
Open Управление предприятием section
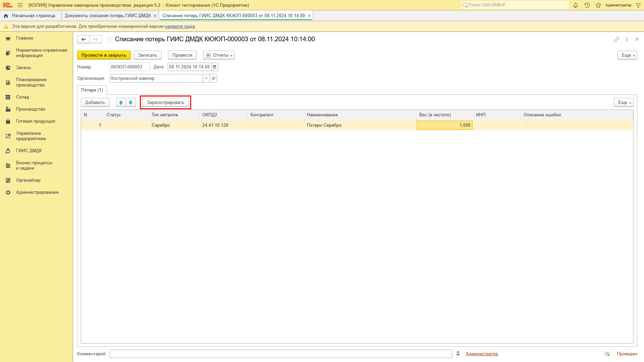coord(31,136)
